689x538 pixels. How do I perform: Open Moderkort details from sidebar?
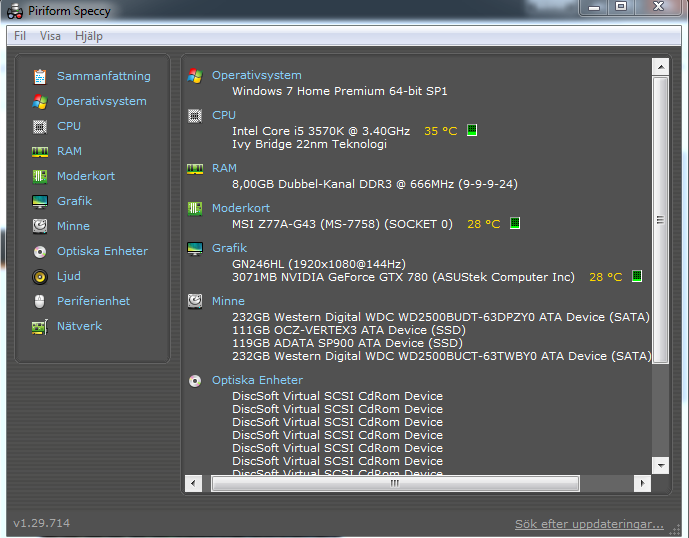(86, 176)
